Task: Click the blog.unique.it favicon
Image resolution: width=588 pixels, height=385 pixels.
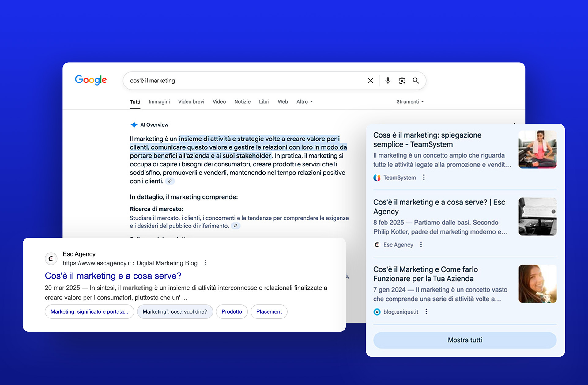Action: point(377,312)
